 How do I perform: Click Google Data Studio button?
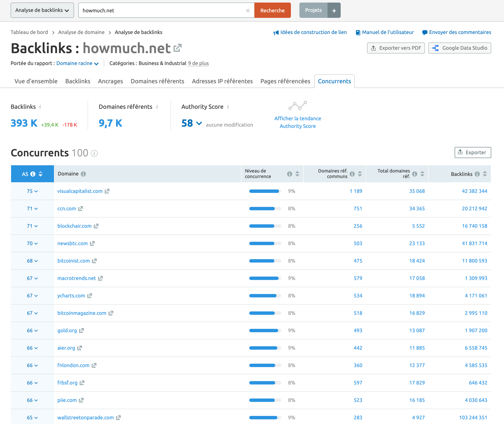point(460,48)
